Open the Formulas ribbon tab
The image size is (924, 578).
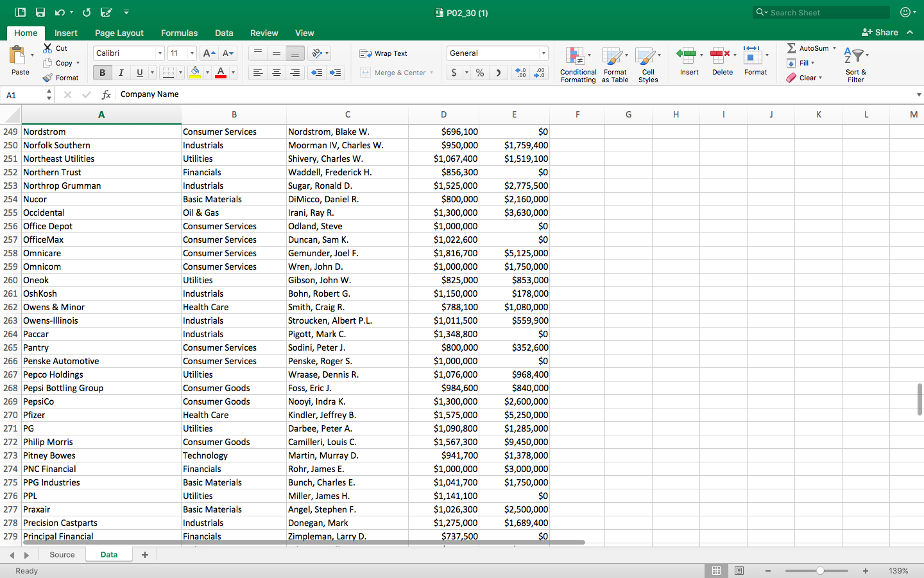179,33
